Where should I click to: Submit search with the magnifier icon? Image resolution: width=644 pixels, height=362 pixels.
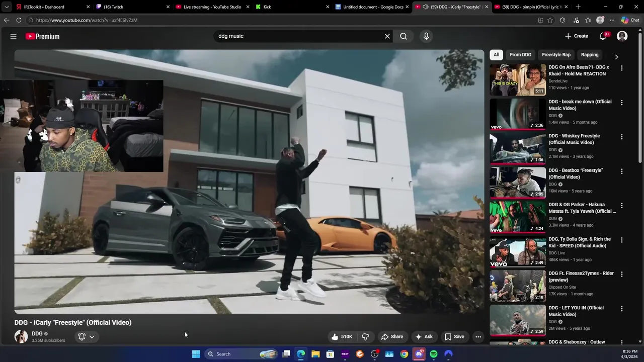(404, 36)
